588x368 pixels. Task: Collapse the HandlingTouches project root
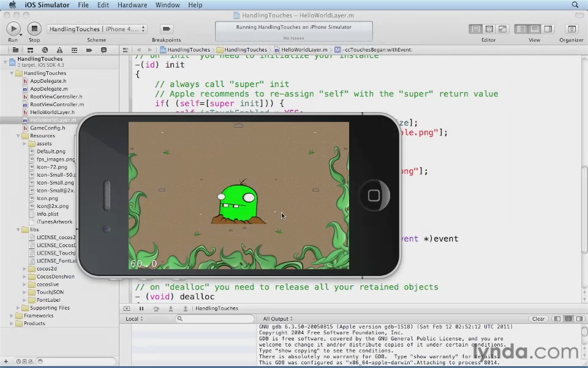(6, 61)
